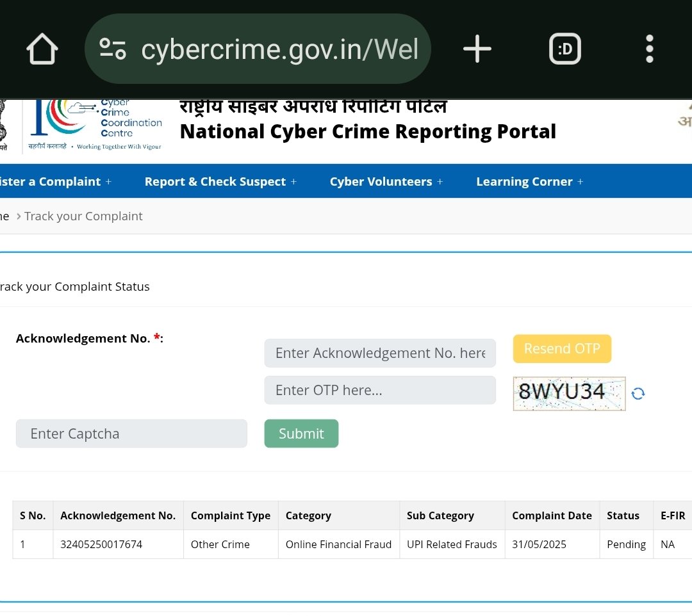The image size is (692, 616).
Task: Expand the Learning Corner menu
Action: pyautogui.click(x=530, y=182)
